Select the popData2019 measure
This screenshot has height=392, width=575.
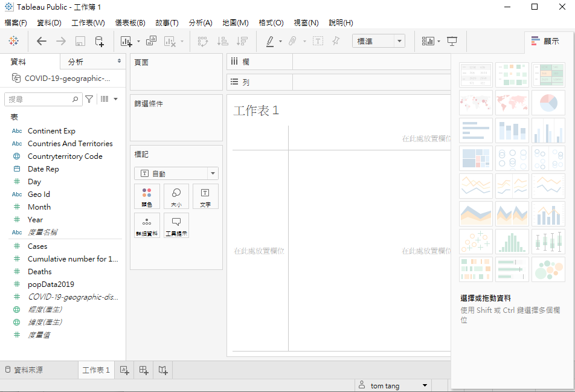(x=51, y=284)
